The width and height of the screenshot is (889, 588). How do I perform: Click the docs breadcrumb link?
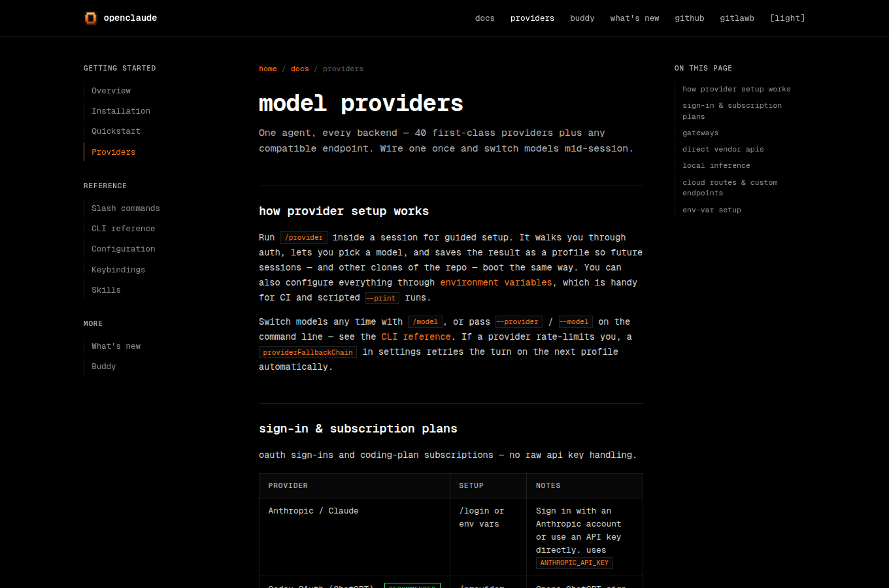click(x=300, y=69)
